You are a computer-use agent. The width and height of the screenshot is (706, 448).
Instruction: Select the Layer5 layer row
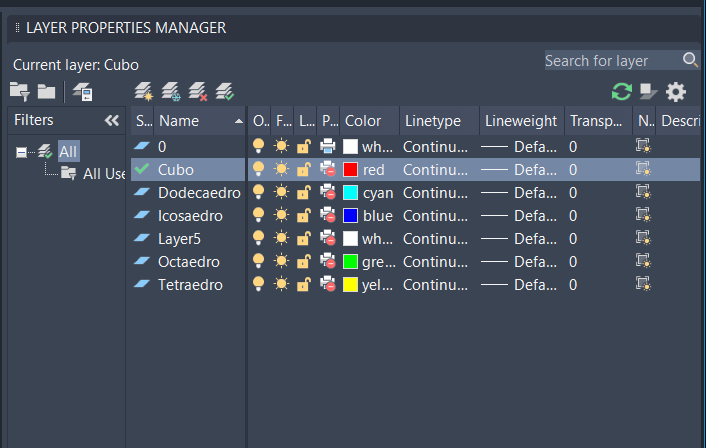(x=182, y=238)
